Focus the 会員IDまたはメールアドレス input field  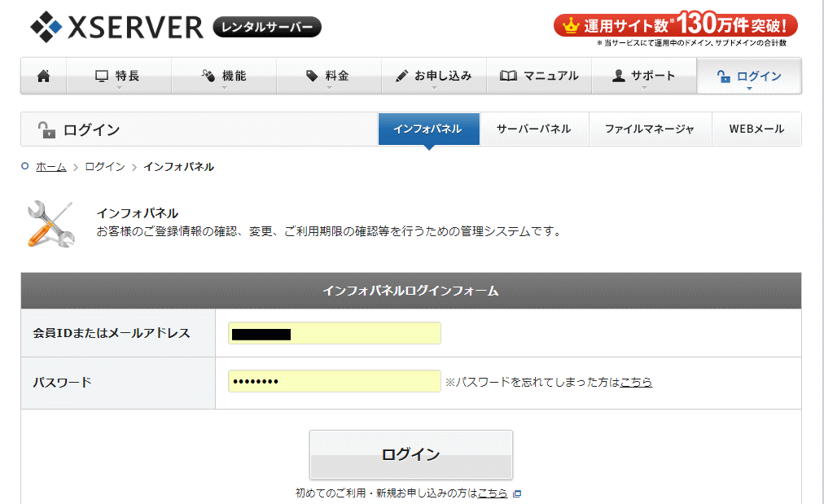[x=334, y=333]
